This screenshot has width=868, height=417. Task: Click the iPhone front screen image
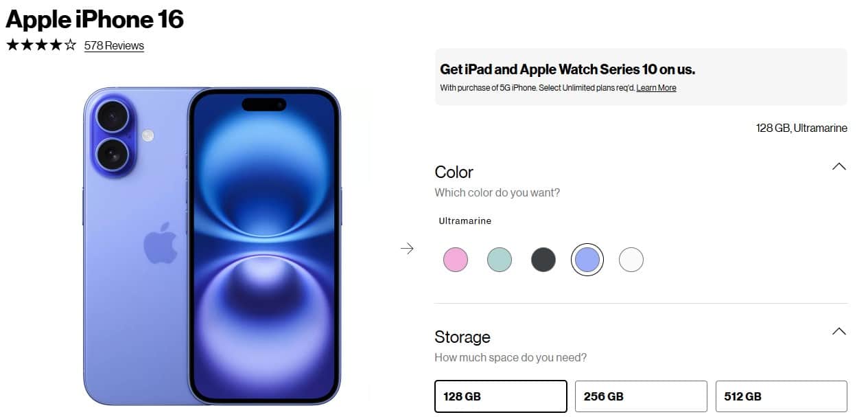pos(264,247)
